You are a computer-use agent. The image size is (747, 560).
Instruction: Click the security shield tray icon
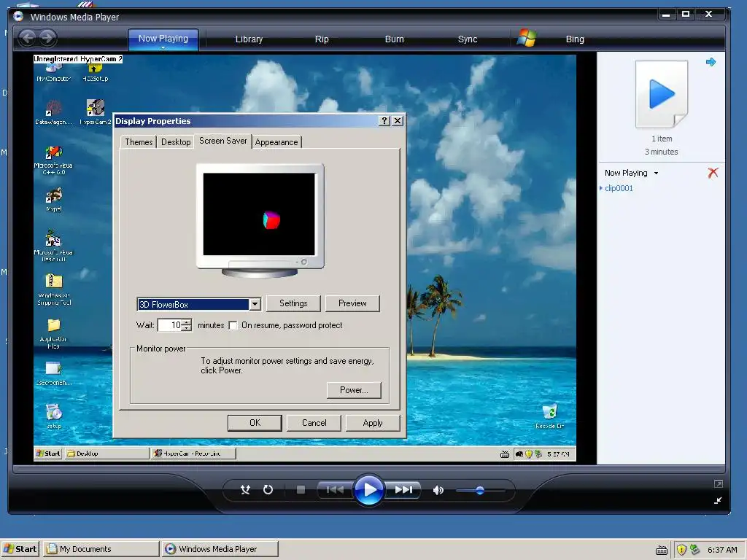click(x=681, y=550)
